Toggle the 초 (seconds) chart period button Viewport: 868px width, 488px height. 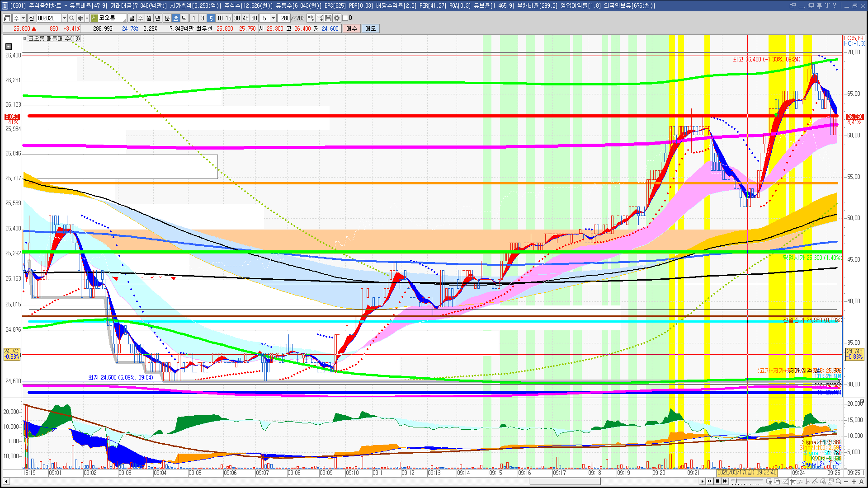click(x=176, y=18)
